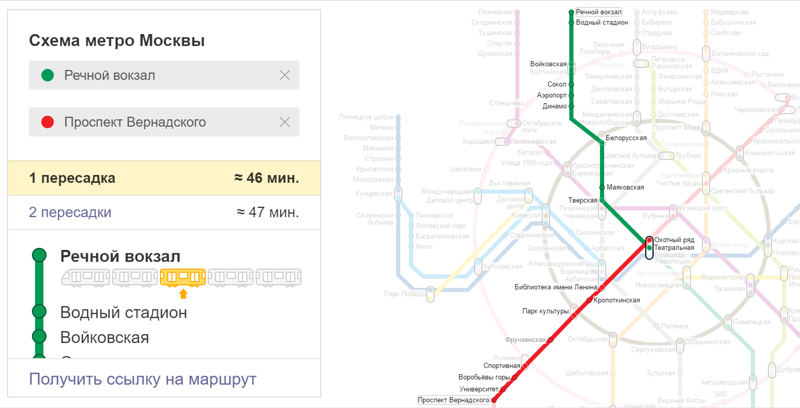800x408 pixels.
Task: Select Войковская in the route list
Action: click(105, 338)
